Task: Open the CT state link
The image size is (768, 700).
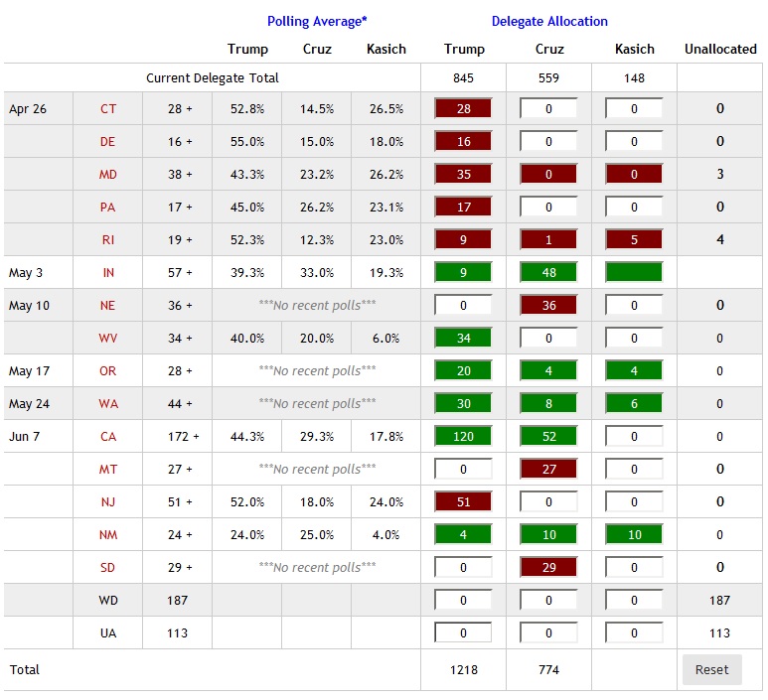Action: 107,109
